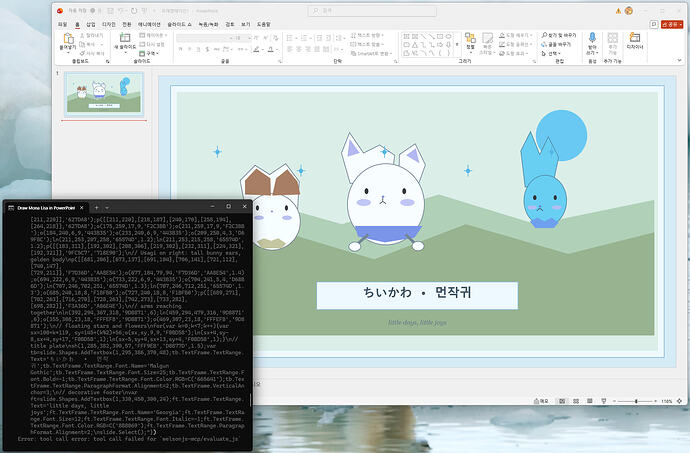
Task: Open the File (파일) menu tab
Action: coord(62,24)
